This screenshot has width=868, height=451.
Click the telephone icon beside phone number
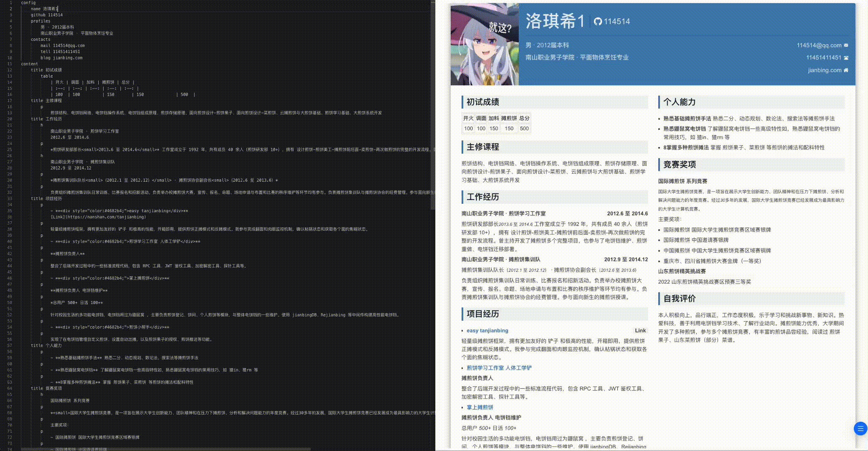pos(846,58)
